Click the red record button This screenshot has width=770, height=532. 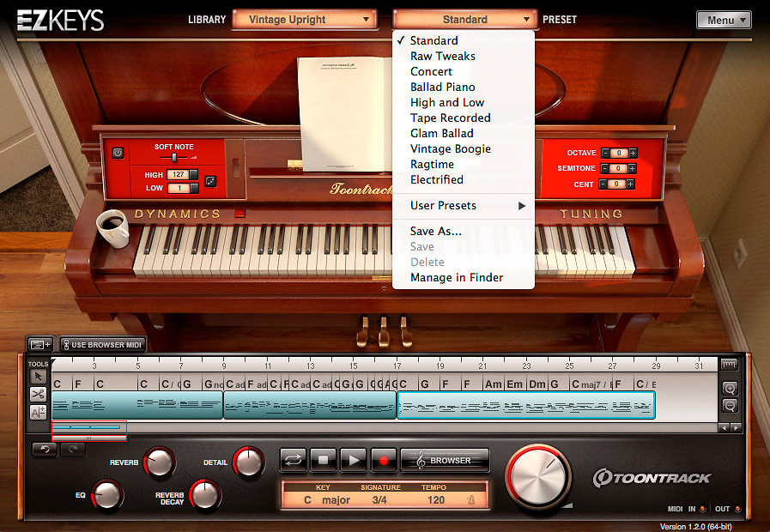click(384, 460)
